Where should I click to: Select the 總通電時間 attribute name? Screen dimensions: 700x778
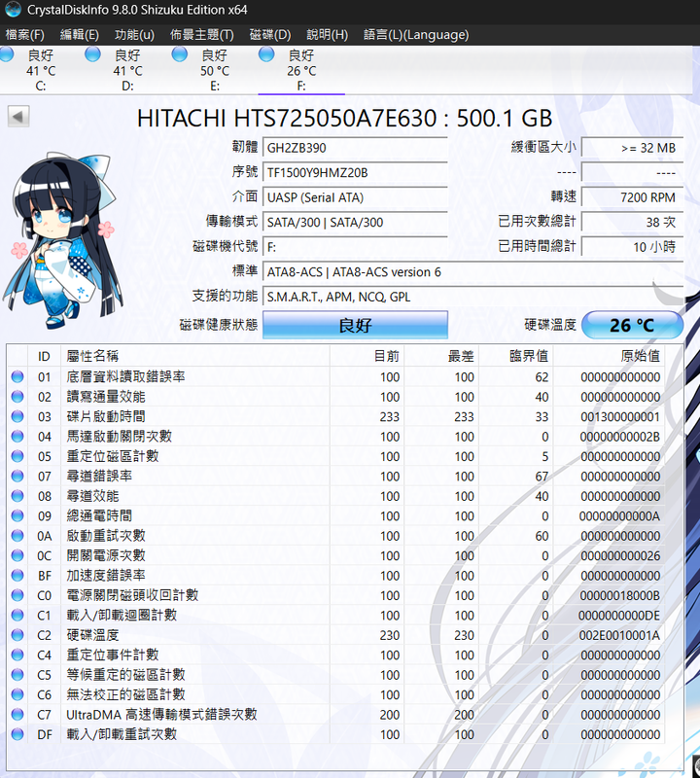coord(99,515)
